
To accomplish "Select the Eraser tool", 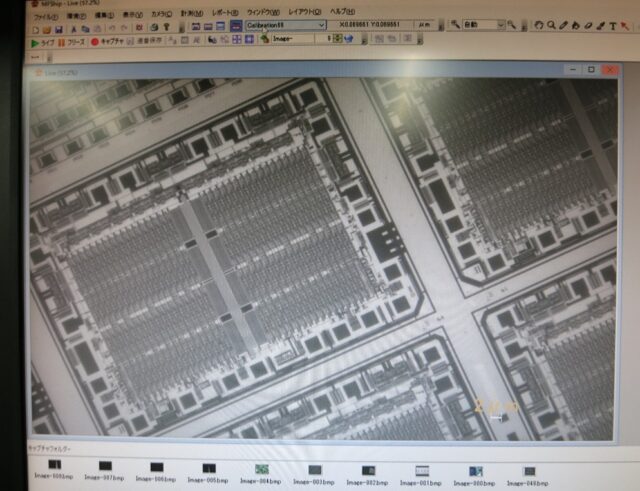I will pos(588,26).
